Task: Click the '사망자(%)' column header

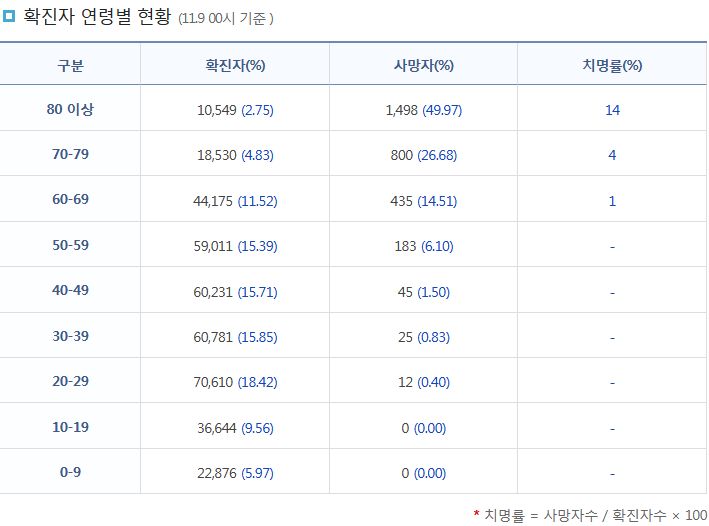Action: point(424,66)
